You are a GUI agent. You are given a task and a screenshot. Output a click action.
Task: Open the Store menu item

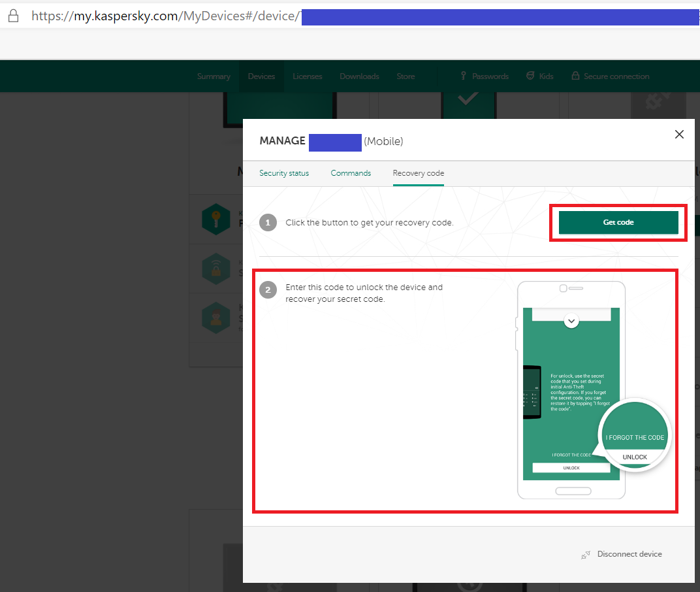(406, 76)
